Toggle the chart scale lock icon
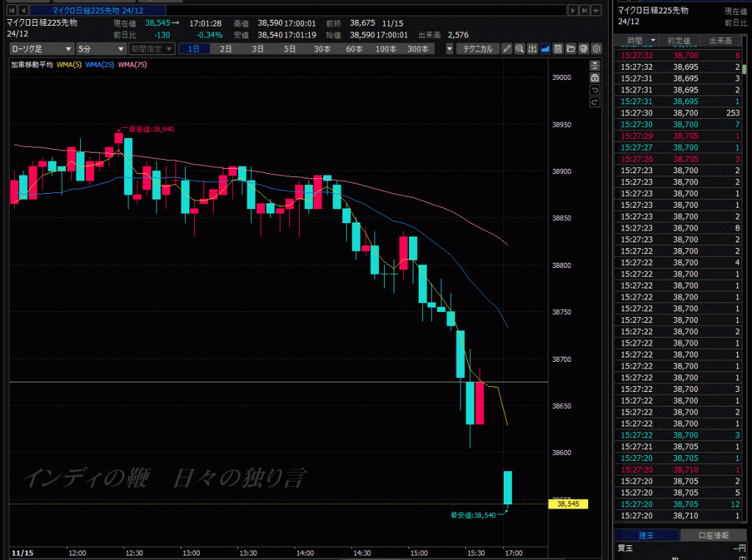 coord(596,78)
